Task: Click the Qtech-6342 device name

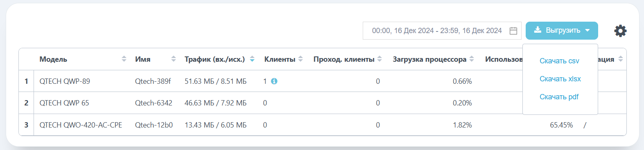Action: pyautogui.click(x=154, y=103)
